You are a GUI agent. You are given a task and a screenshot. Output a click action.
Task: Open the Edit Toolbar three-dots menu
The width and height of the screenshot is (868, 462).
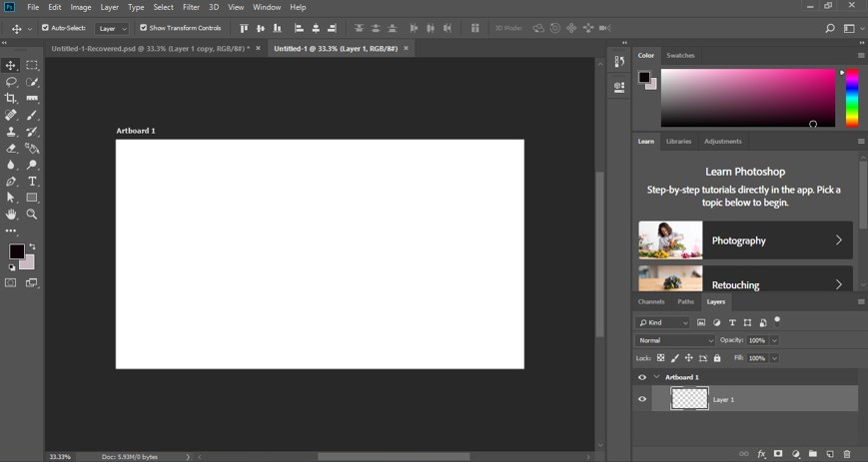click(x=11, y=231)
